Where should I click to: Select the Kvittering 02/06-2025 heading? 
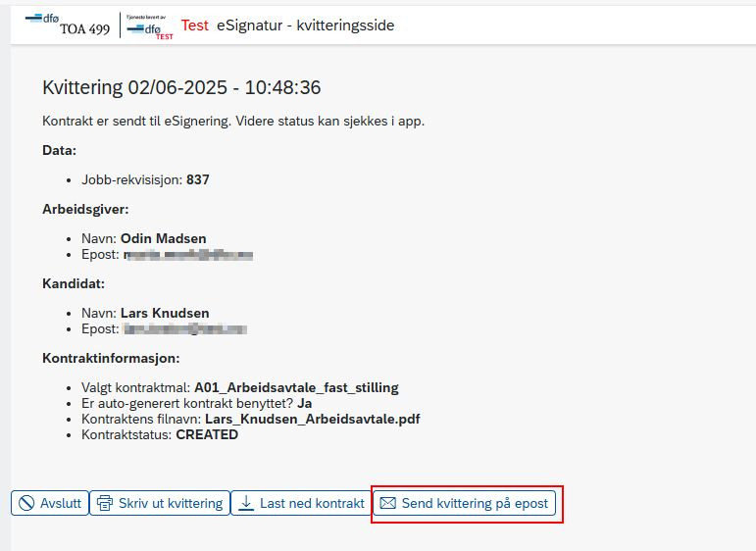(181, 87)
